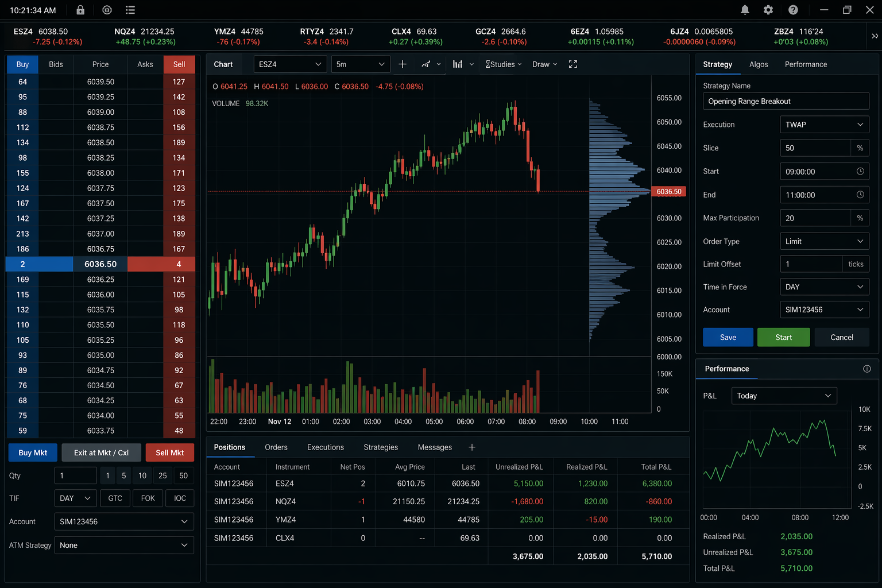Switch to the Executions tab

325,447
